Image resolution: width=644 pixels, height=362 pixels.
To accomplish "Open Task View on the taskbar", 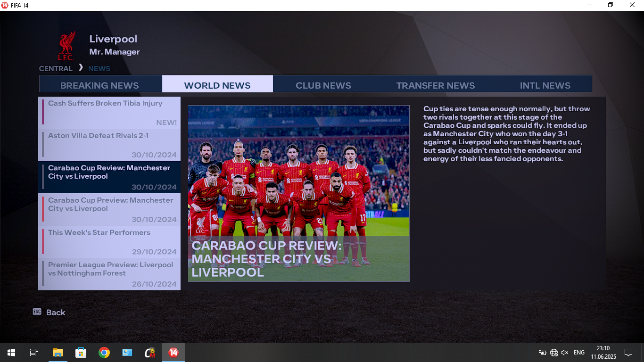I will [34, 353].
